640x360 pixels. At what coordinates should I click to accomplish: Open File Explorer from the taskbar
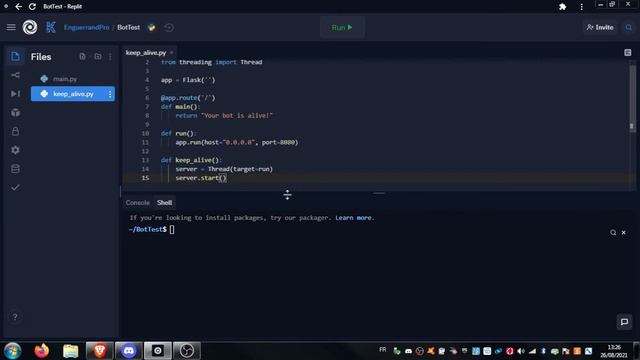pyautogui.click(x=71, y=351)
